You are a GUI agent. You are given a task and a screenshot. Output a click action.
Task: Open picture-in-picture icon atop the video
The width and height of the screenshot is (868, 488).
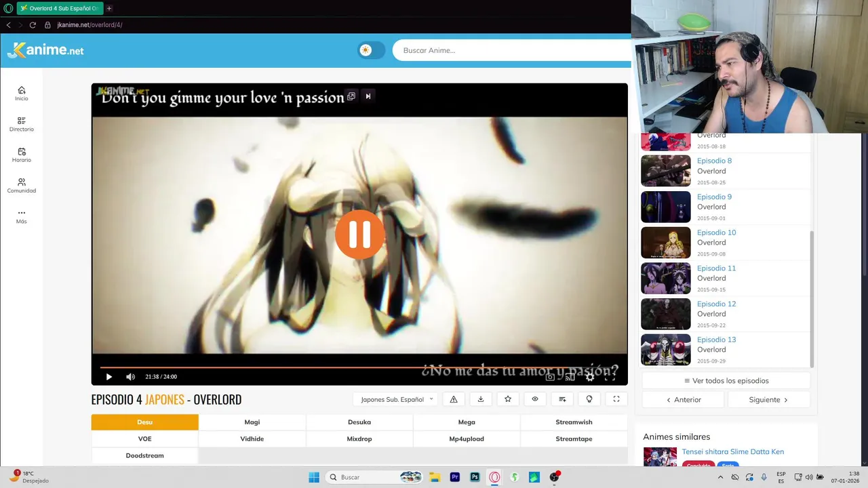coord(351,96)
